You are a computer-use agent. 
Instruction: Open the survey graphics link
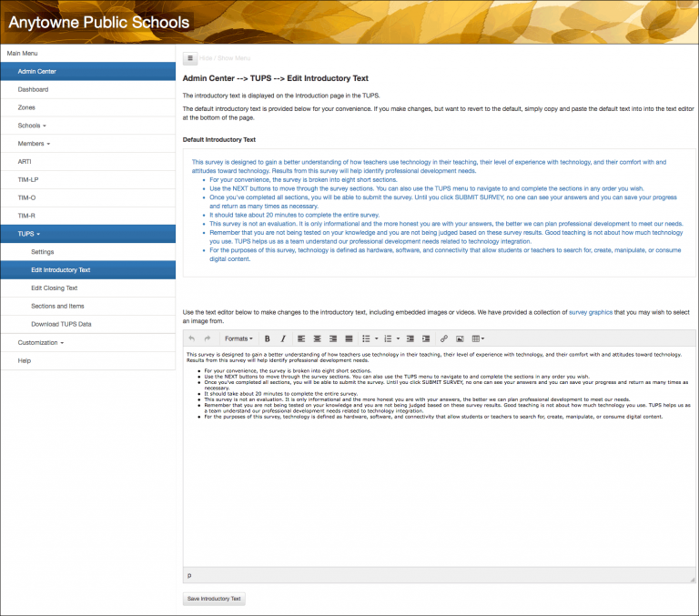click(591, 311)
